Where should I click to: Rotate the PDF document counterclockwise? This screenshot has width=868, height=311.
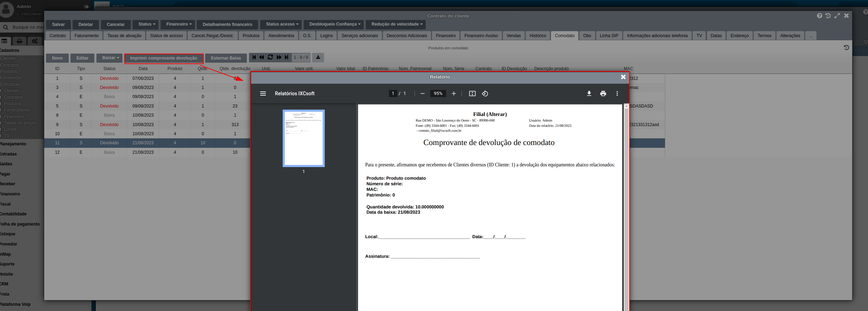[485, 94]
